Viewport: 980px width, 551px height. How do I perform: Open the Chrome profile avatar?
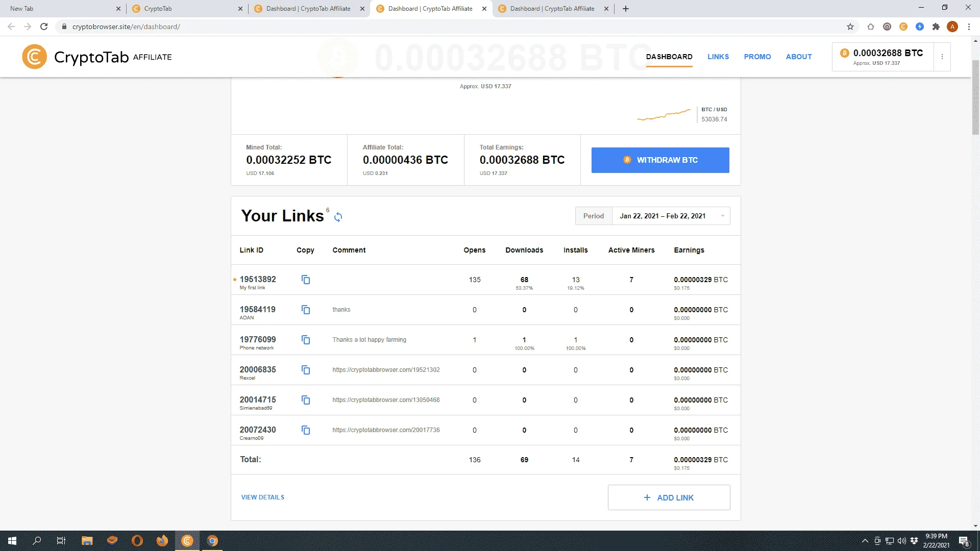click(x=952, y=27)
